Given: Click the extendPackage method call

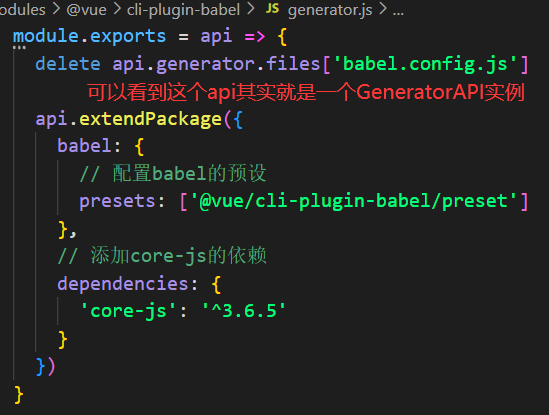Looking at the screenshot, I should pyautogui.click(x=151, y=119).
